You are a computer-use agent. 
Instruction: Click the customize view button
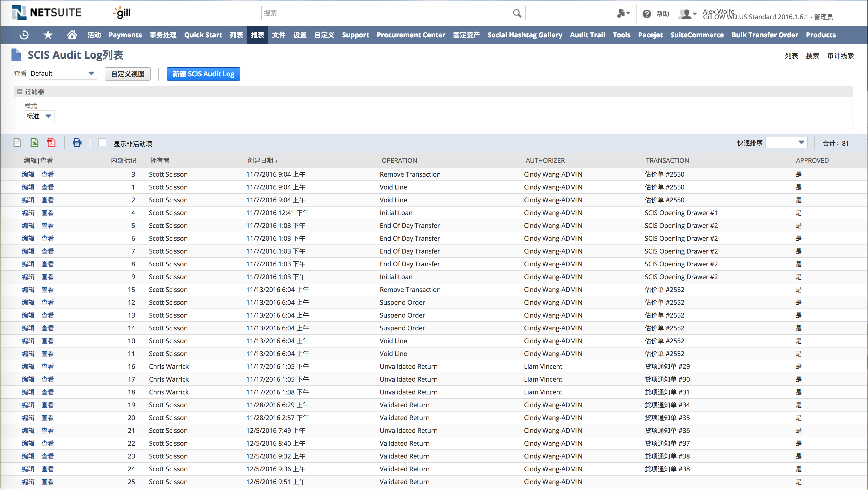coord(127,74)
